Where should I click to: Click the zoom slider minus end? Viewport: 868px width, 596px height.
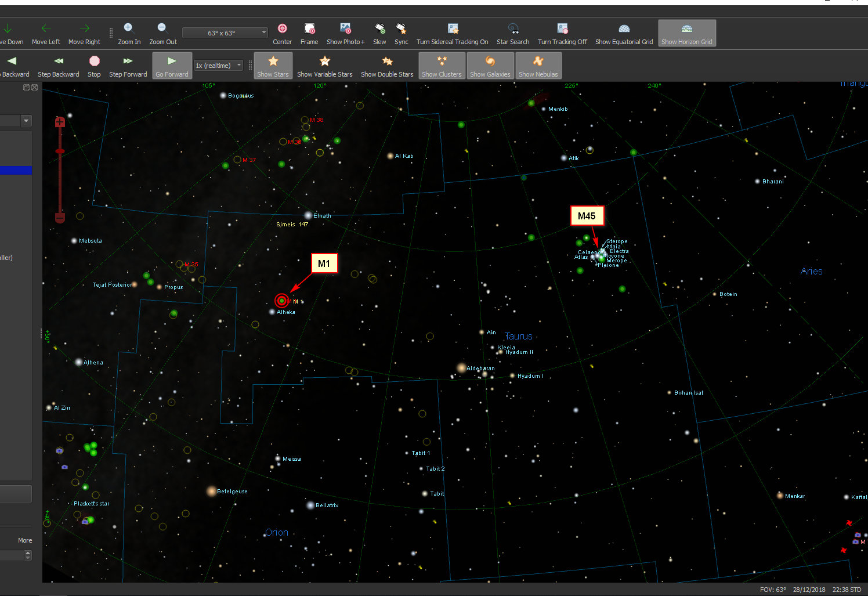pyautogui.click(x=60, y=218)
